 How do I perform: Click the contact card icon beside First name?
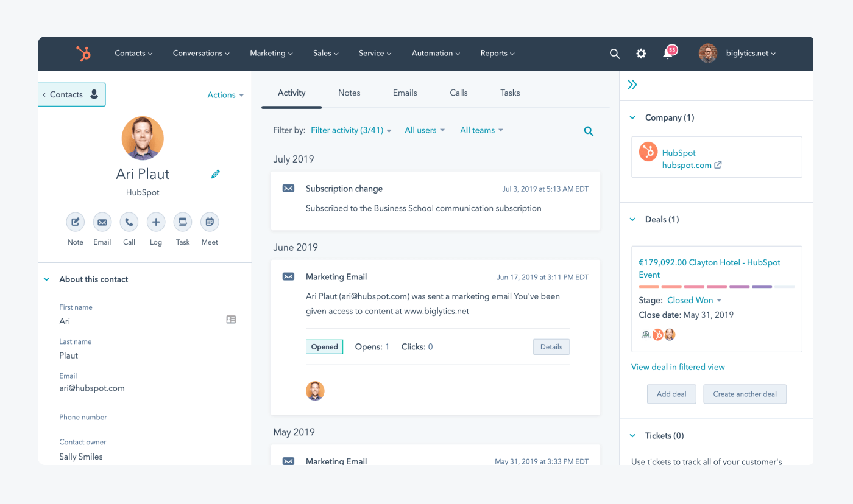pos(231,320)
